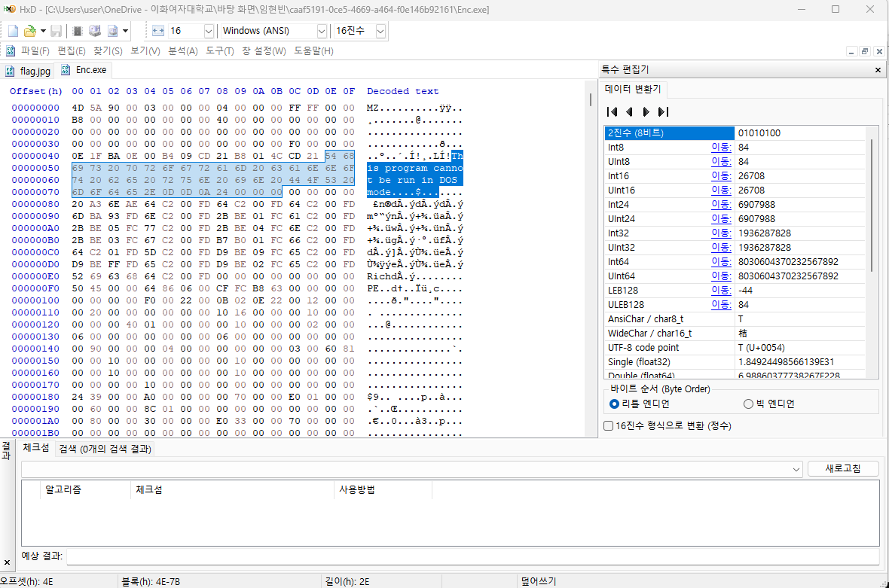Click the file icon on the Enc.exe tab

(66, 70)
